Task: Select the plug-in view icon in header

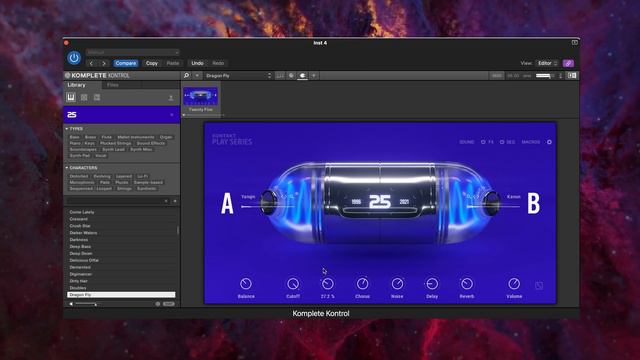Action: (302, 76)
